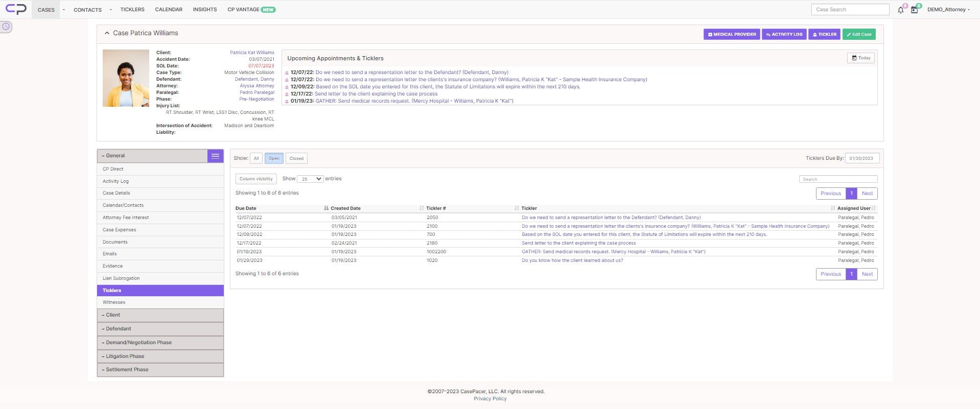
Task: Open the DEMO_Attorney user menu
Action: (x=948, y=10)
